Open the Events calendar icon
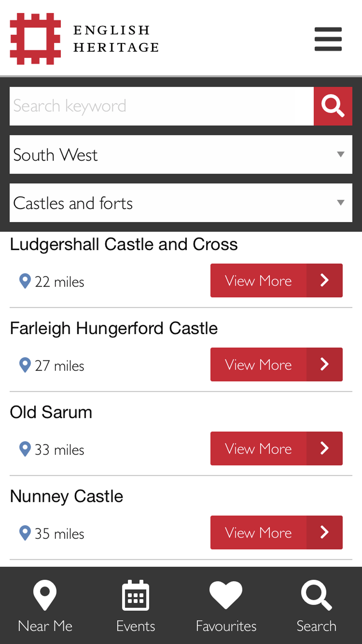This screenshot has height=644, width=362. pos(136,595)
